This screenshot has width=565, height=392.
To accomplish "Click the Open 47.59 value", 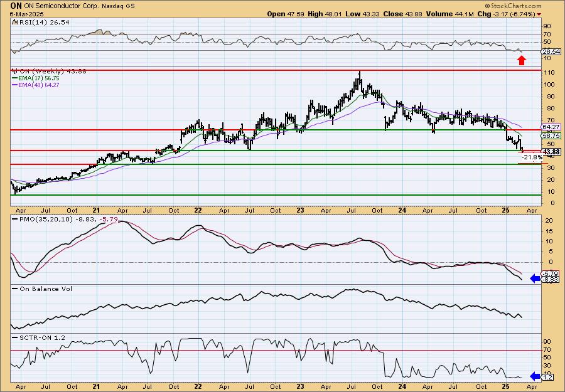I will coord(286,14).
